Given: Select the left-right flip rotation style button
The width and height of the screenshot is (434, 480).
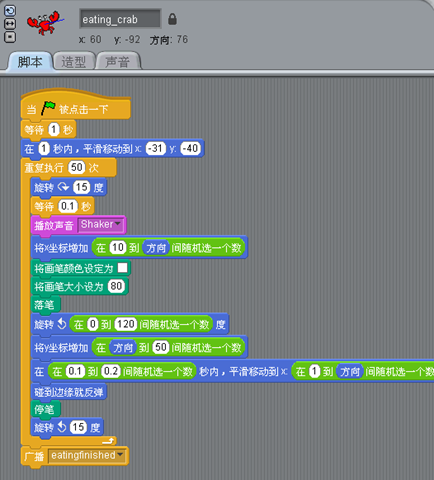Looking at the screenshot, I should 10,24.
